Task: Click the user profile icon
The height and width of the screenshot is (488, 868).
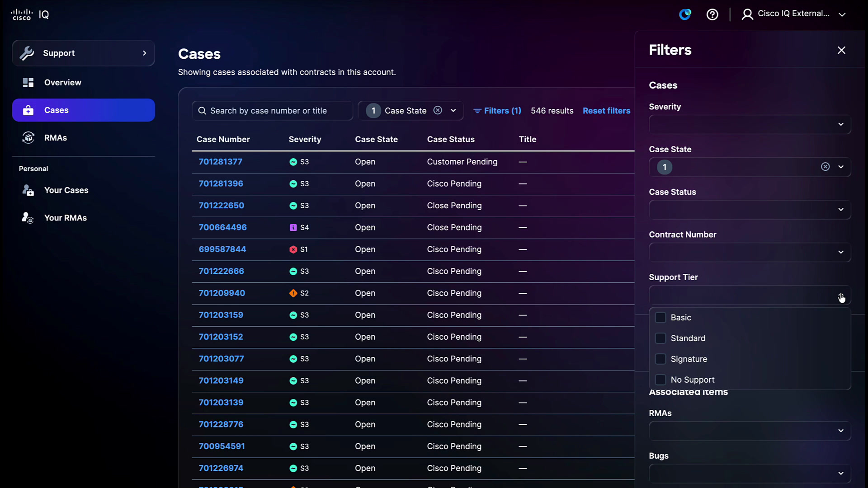Action: 747,14
